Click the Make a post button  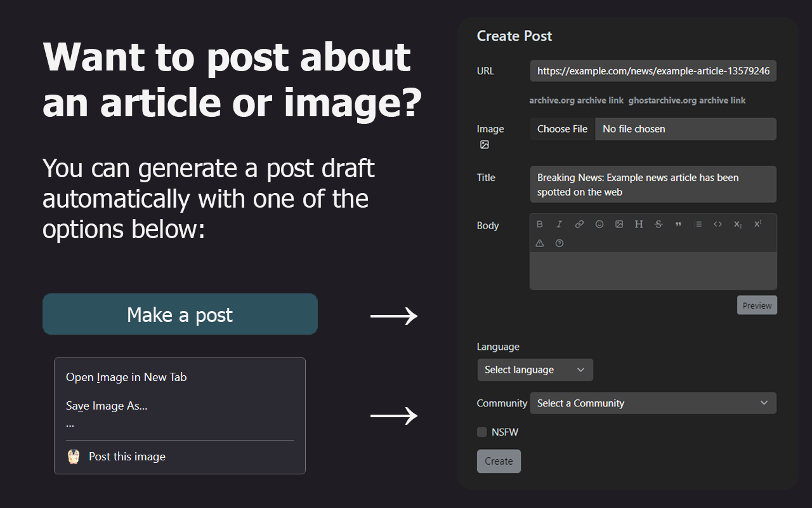click(180, 314)
